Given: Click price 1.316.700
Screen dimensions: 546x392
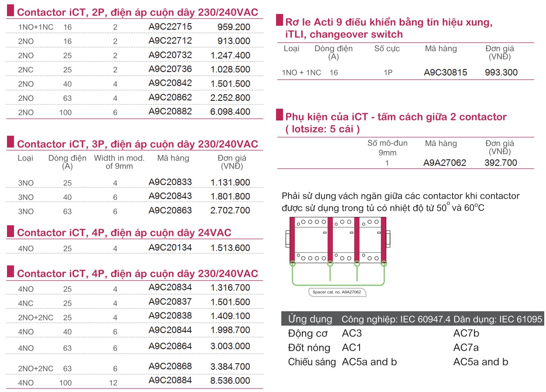Looking at the screenshot, I should point(230,288).
